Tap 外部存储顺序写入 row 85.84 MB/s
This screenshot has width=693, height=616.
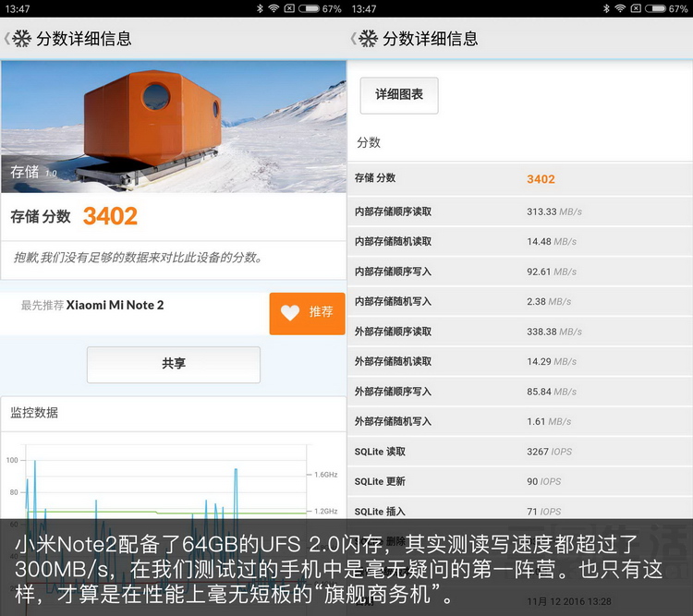(519, 392)
